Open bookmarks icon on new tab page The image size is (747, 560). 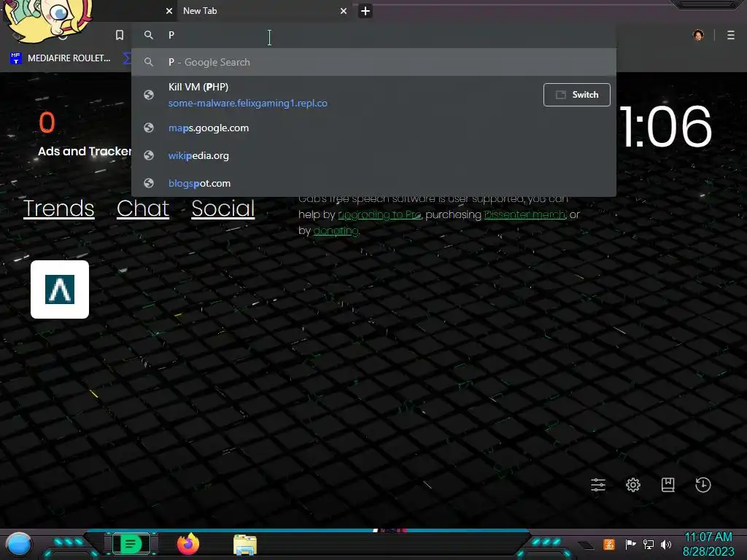668,485
